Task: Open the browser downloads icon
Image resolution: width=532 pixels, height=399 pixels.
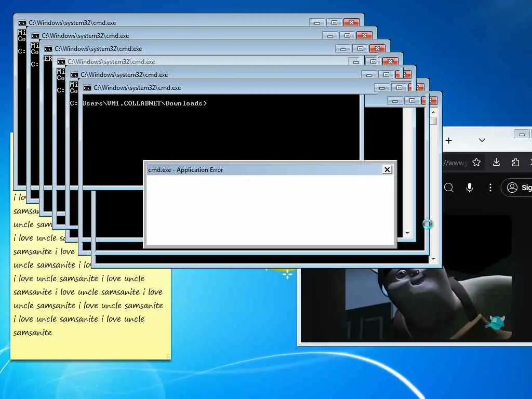Action: [496, 162]
